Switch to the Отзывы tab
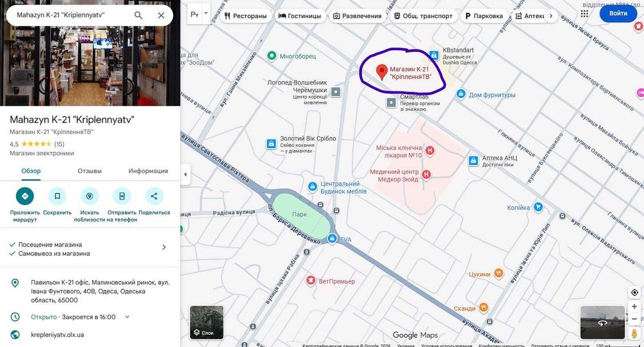The height and width of the screenshot is (347, 644). (90, 171)
